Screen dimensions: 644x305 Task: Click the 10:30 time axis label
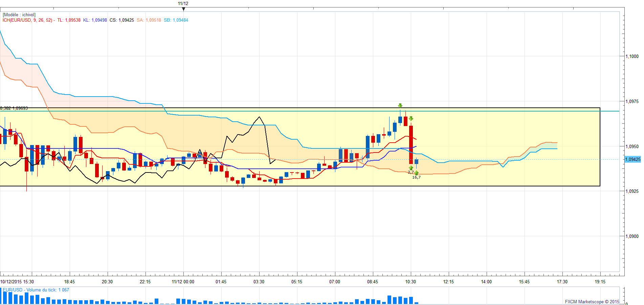410,282
